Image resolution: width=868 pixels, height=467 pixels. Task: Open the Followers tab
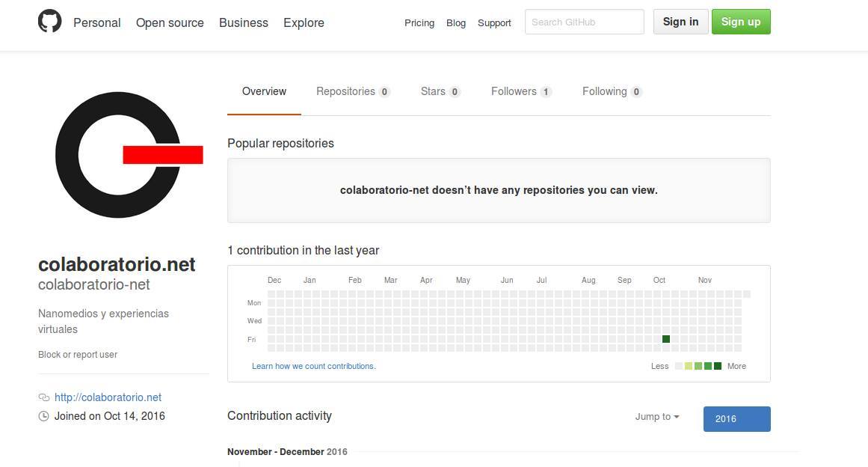click(521, 91)
